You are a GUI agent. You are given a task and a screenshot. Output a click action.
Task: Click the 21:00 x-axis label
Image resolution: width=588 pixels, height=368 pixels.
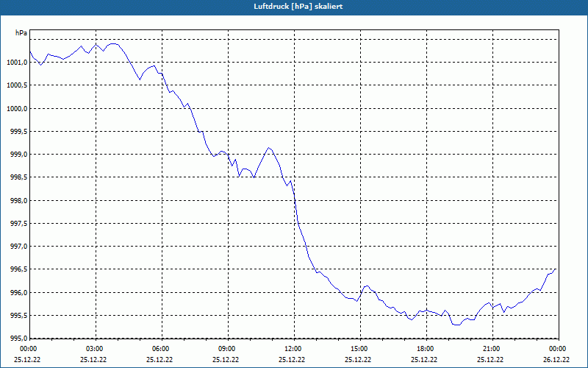coord(492,349)
